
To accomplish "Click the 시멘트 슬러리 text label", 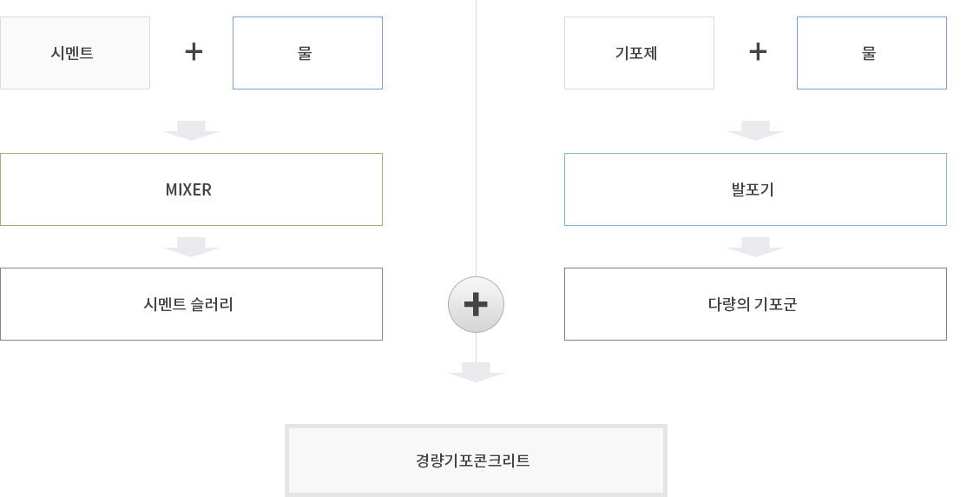I will point(188,304).
